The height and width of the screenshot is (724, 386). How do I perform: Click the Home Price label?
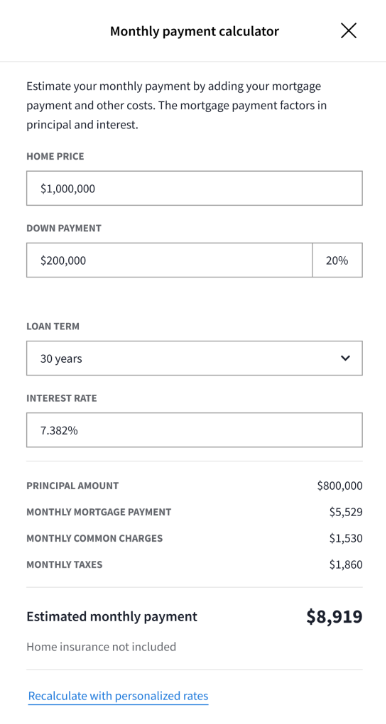click(55, 157)
